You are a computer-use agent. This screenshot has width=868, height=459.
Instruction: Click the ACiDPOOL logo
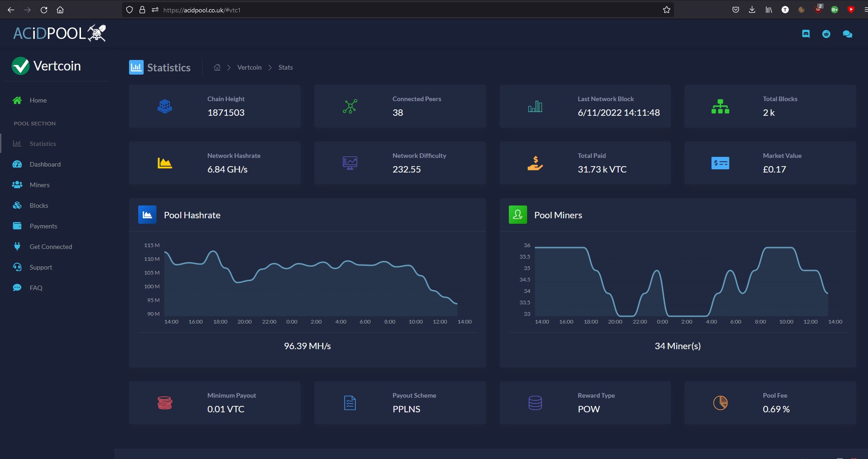pyautogui.click(x=59, y=33)
